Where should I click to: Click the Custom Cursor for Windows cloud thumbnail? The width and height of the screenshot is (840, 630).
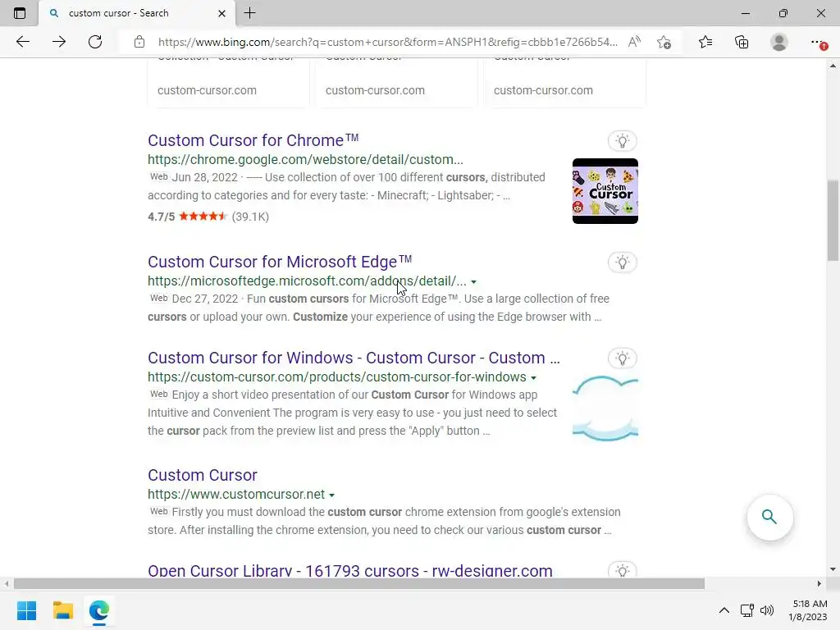coord(605,409)
